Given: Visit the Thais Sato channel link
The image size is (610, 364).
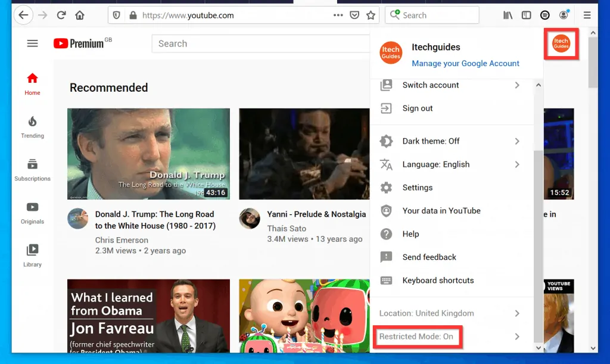Looking at the screenshot, I should click(287, 229).
